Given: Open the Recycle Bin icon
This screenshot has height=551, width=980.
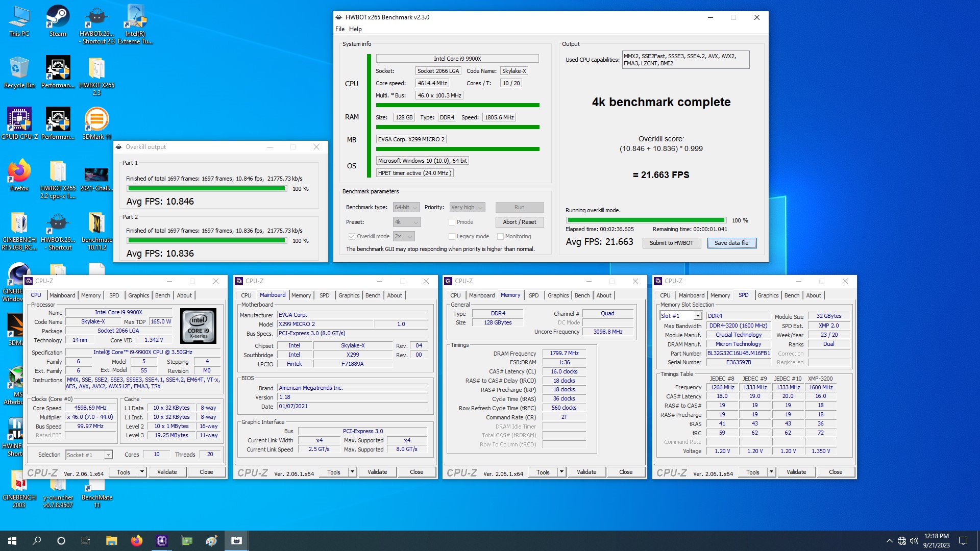Looking at the screenshot, I should [x=19, y=72].
